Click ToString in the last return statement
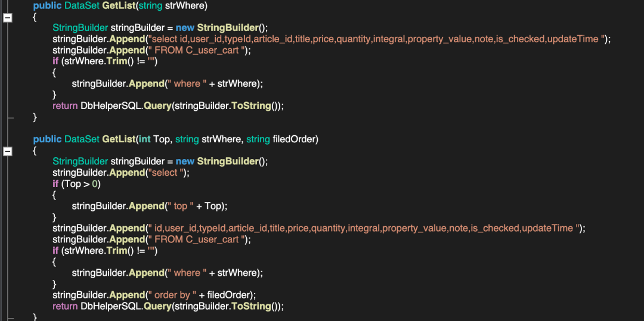This screenshot has height=321, width=644. pyautogui.click(x=250, y=306)
